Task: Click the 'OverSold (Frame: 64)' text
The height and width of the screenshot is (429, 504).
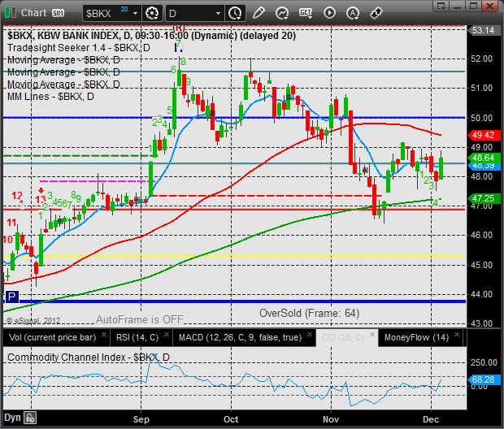Action: click(309, 313)
